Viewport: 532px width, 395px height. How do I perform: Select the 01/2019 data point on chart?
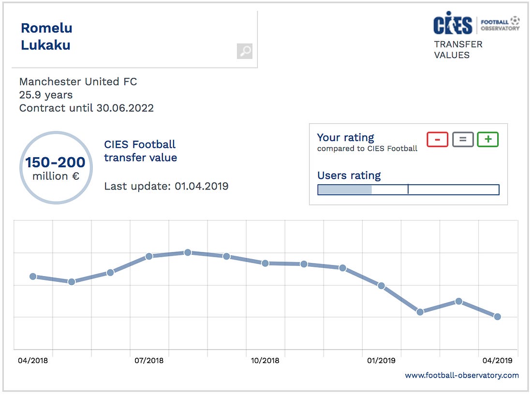click(382, 286)
